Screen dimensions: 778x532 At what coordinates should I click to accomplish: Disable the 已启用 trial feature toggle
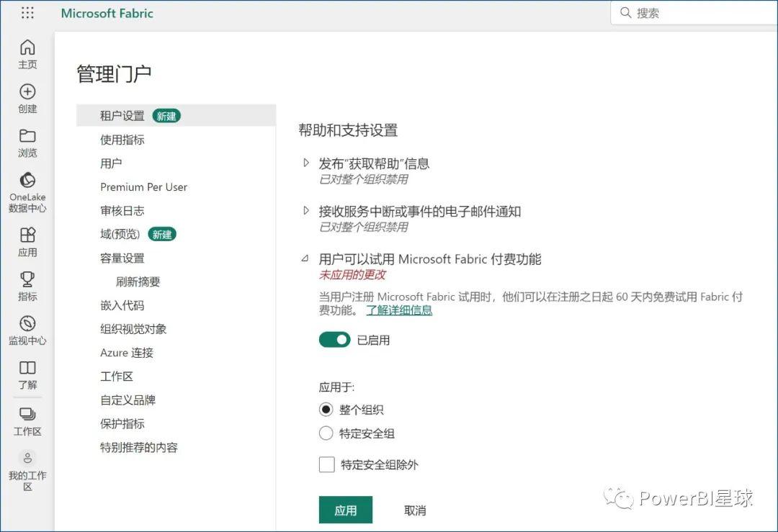click(334, 339)
